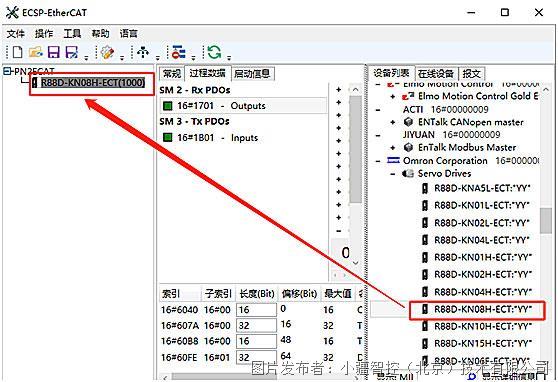
Task: Switch to the 在线设备 tab
Action: (x=436, y=73)
